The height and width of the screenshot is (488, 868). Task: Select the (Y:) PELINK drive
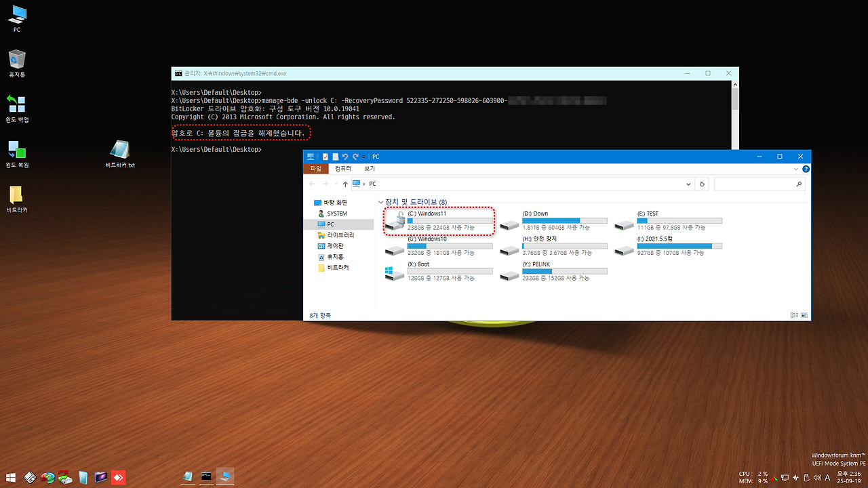(554, 272)
